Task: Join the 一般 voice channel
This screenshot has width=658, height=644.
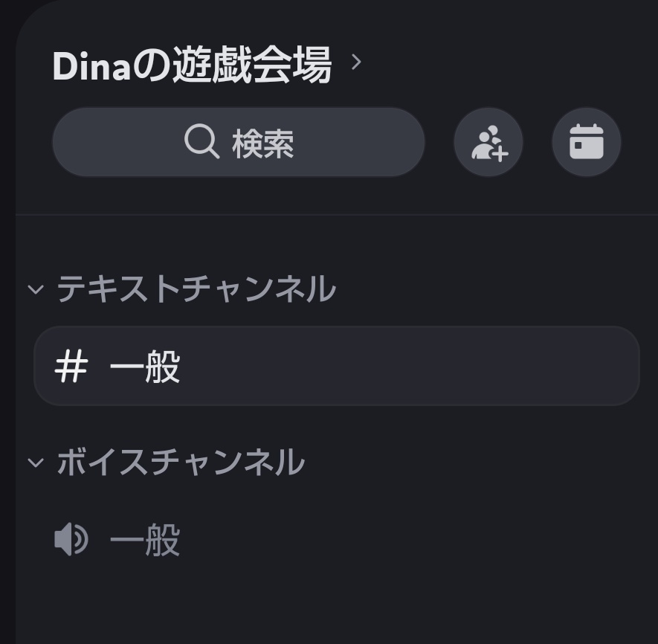Action: (x=337, y=539)
